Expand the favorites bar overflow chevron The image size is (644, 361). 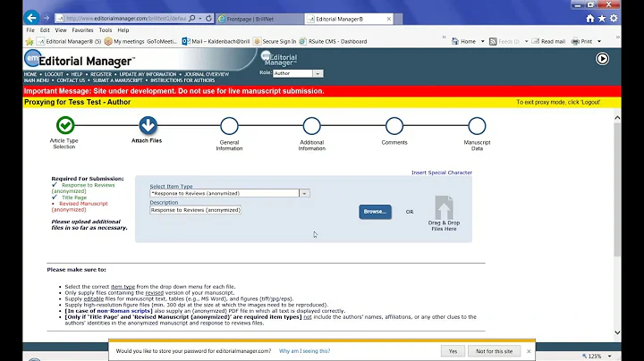pos(444,38)
